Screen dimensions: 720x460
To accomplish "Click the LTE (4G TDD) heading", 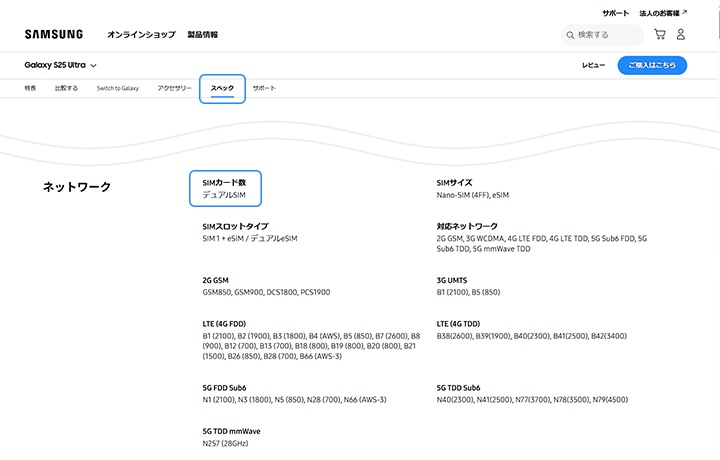I will pyautogui.click(x=458, y=324).
